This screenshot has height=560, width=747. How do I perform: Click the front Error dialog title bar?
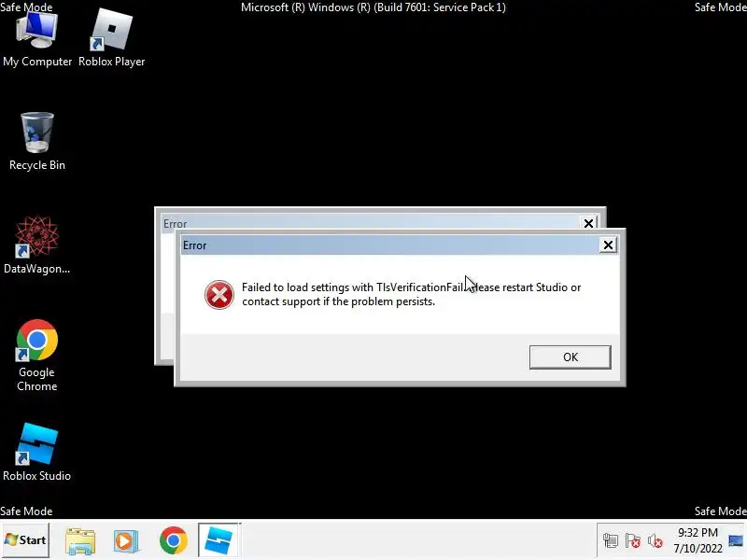coord(389,245)
